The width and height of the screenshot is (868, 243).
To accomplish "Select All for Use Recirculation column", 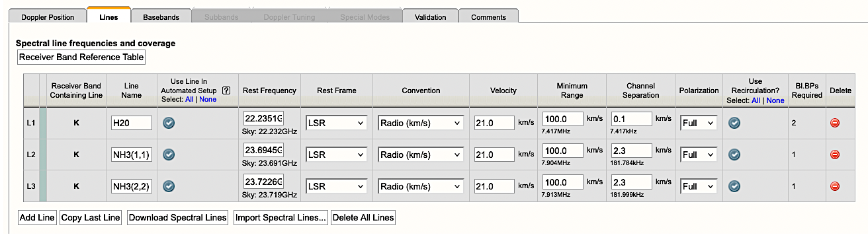I will (756, 100).
